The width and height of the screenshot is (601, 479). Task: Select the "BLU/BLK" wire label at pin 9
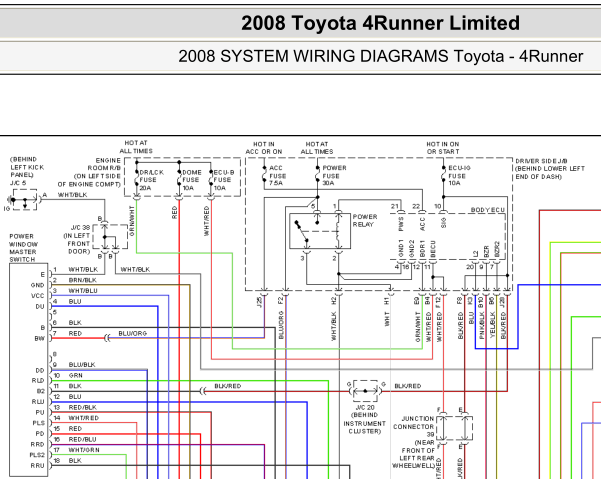pos(82,364)
